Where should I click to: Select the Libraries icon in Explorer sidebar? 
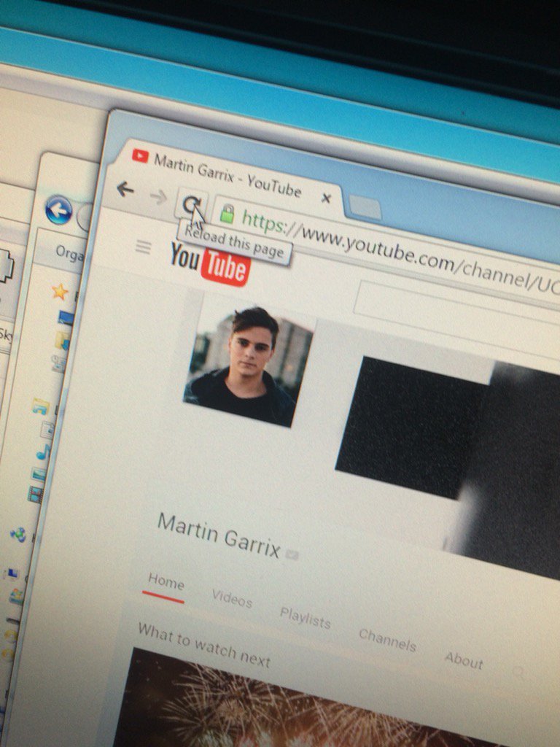41,406
